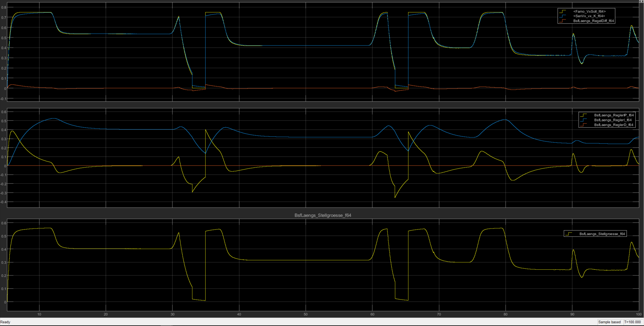The image size is (644, 326).
Task: Click the -0.4 y-axis label in middle plot
Action: coord(3,202)
